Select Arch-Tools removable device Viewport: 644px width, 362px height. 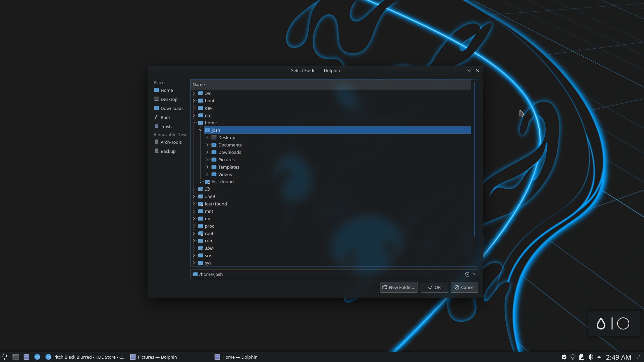coord(168,142)
